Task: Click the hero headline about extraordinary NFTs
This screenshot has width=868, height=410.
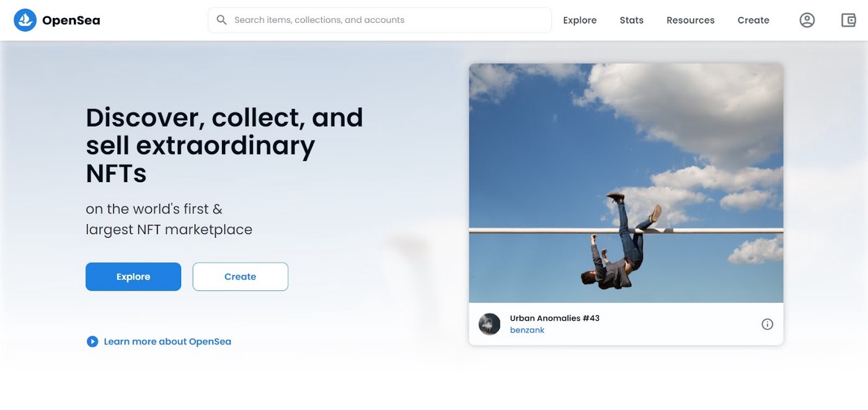Action: click(x=224, y=146)
